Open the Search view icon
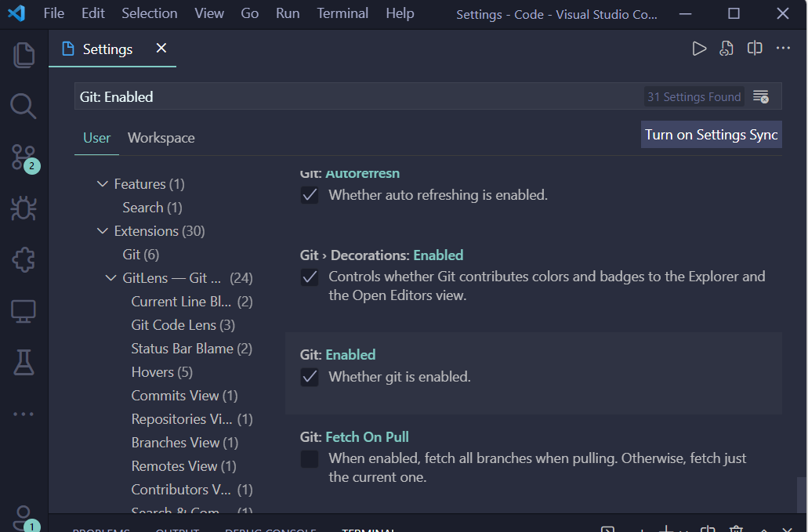Image resolution: width=808 pixels, height=532 pixels. (x=24, y=106)
